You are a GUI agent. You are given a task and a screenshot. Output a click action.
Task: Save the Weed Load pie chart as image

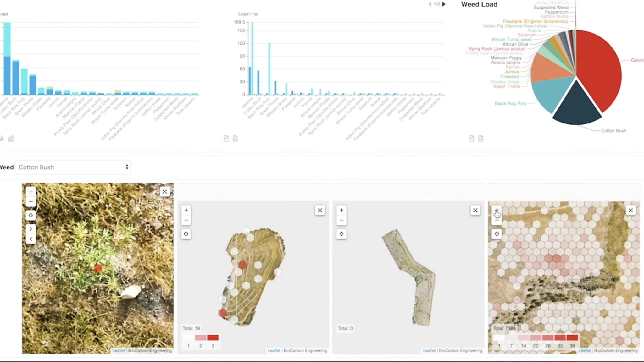tap(481, 139)
